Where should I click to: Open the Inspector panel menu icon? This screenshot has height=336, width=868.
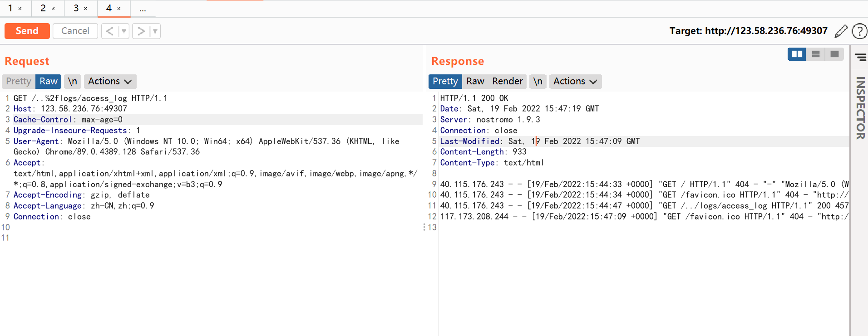[860, 57]
